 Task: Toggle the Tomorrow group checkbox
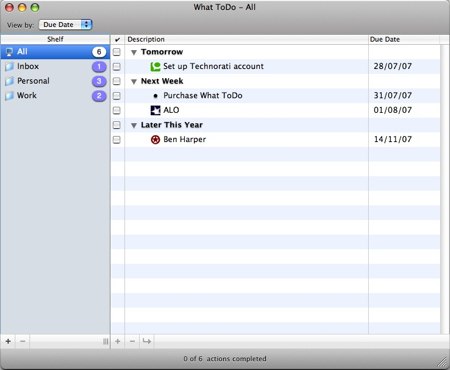[x=117, y=52]
